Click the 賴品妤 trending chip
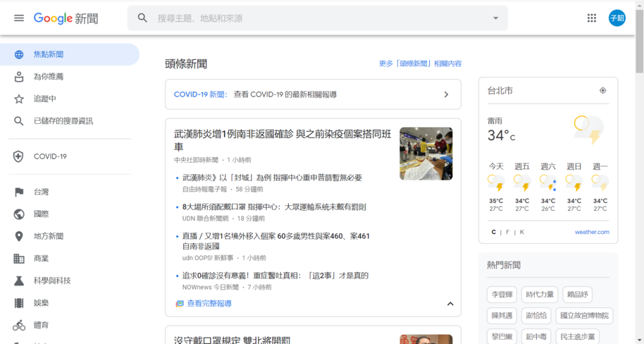644x344 pixels. click(578, 295)
